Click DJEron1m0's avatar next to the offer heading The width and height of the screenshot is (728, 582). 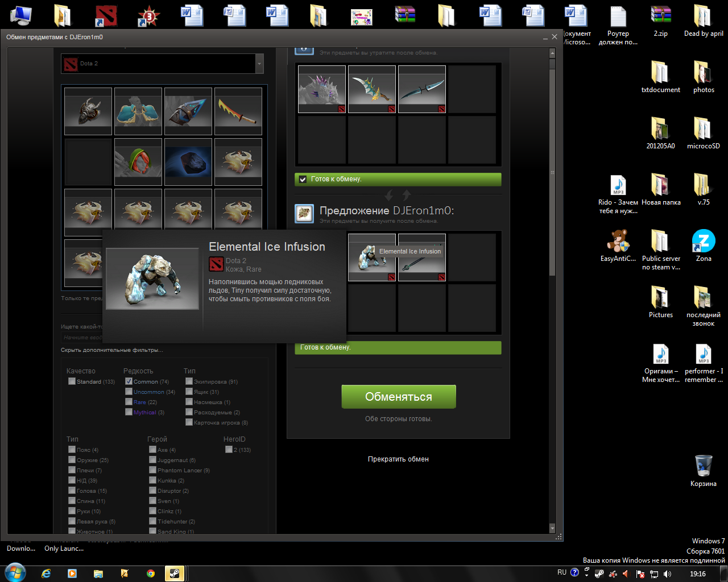304,214
